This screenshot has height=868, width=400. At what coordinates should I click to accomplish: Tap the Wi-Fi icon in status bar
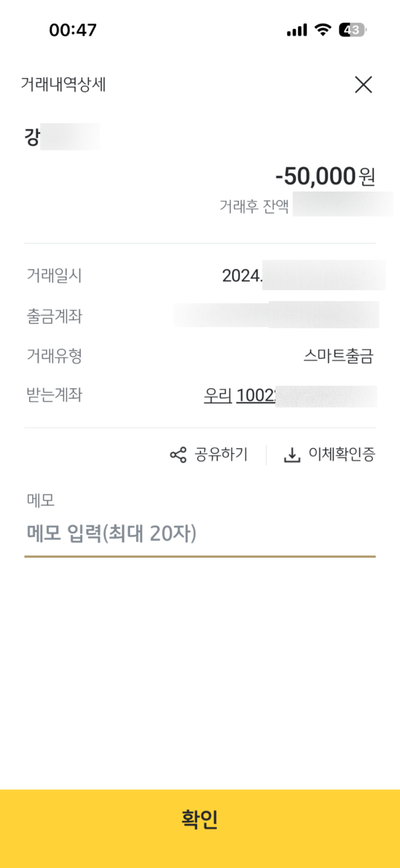pos(323,30)
